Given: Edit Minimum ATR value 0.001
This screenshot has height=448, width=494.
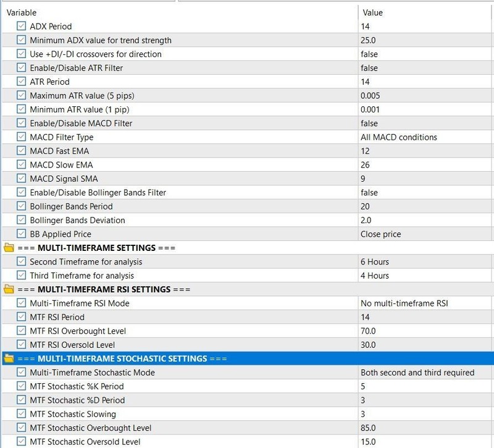Looking at the screenshot, I should click(425, 109).
